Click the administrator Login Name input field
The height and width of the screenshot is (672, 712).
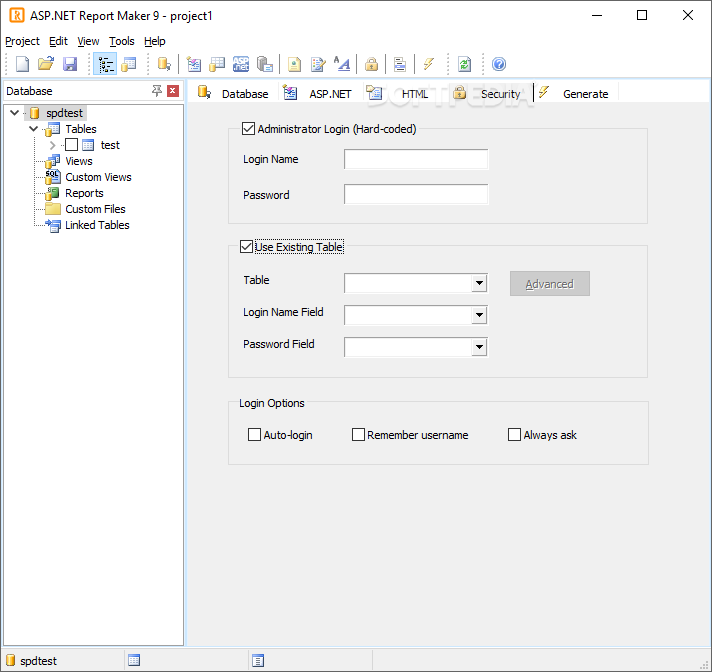click(x=416, y=159)
